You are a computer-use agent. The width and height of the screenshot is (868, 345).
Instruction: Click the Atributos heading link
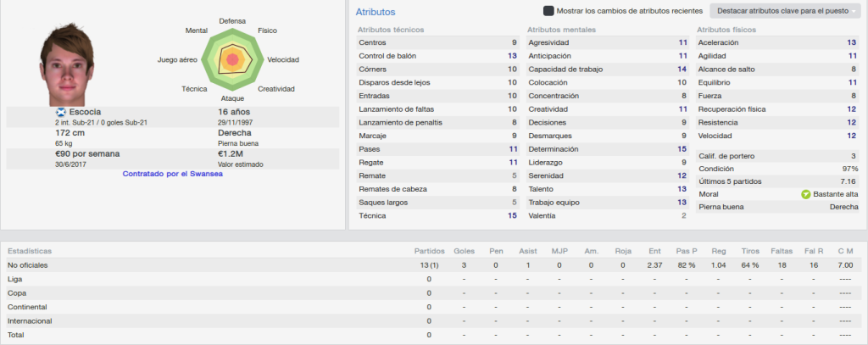(x=376, y=12)
